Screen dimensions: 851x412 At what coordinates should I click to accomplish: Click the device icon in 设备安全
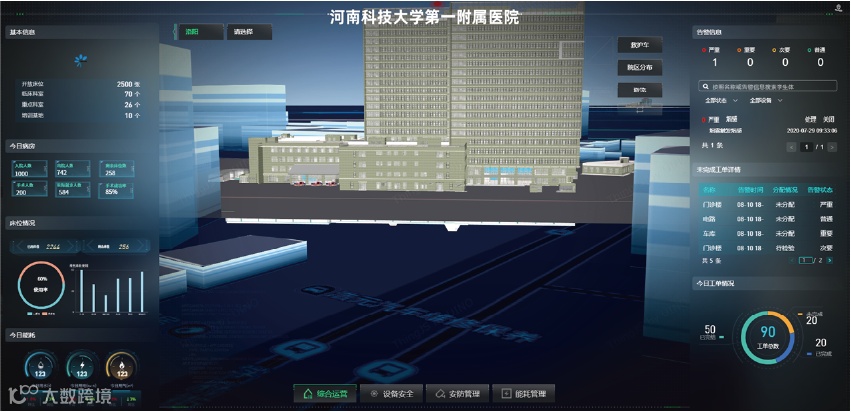click(x=374, y=394)
